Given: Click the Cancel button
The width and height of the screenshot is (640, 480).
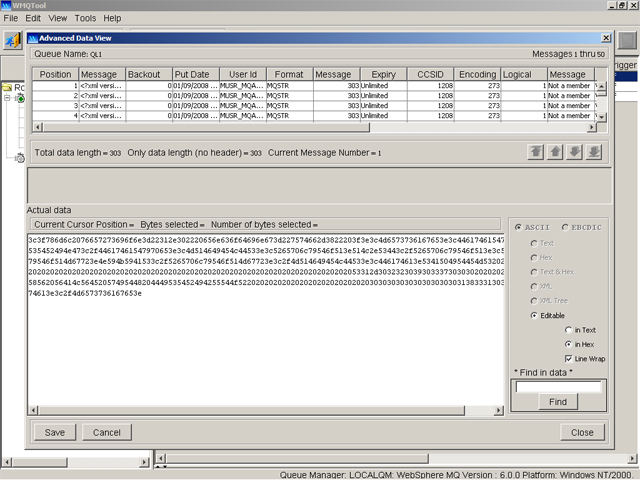Looking at the screenshot, I should point(107,432).
